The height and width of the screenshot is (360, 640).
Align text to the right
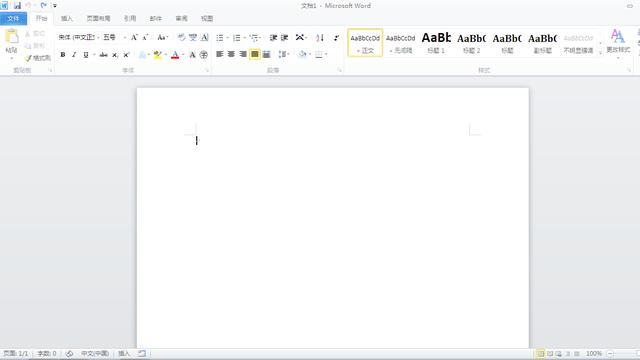click(243, 54)
